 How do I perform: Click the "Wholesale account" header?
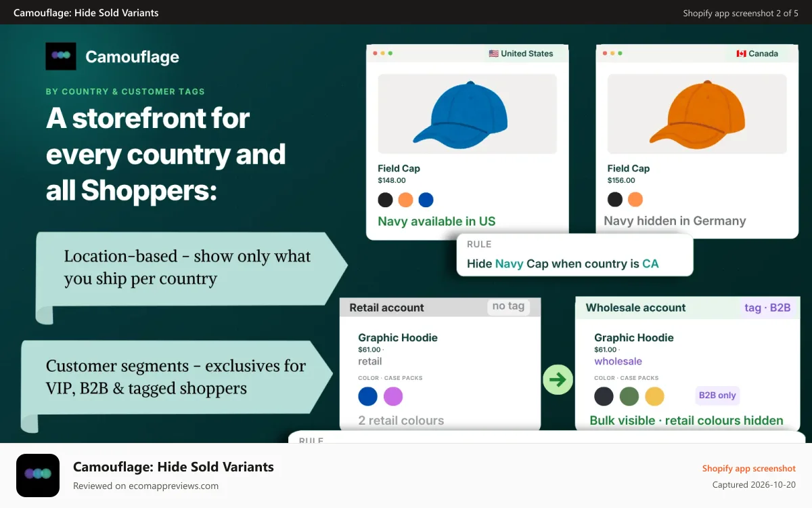(x=635, y=308)
